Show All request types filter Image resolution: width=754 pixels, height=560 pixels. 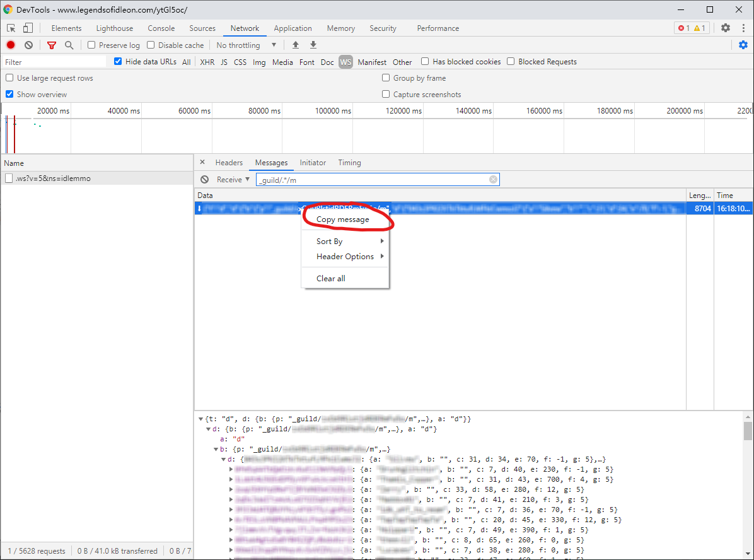click(187, 62)
